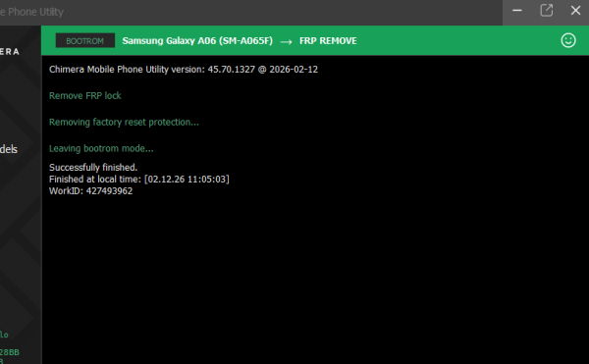Click the Samsung Galaxy A06 (SM-A065F) title
Image resolution: width=589 pixels, height=364 pixels.
pyautogui.click(x=197, y=40)
